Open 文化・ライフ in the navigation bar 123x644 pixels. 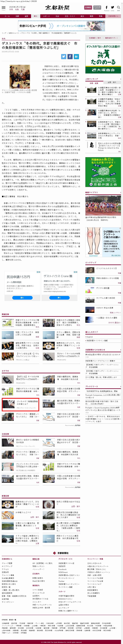70,16
